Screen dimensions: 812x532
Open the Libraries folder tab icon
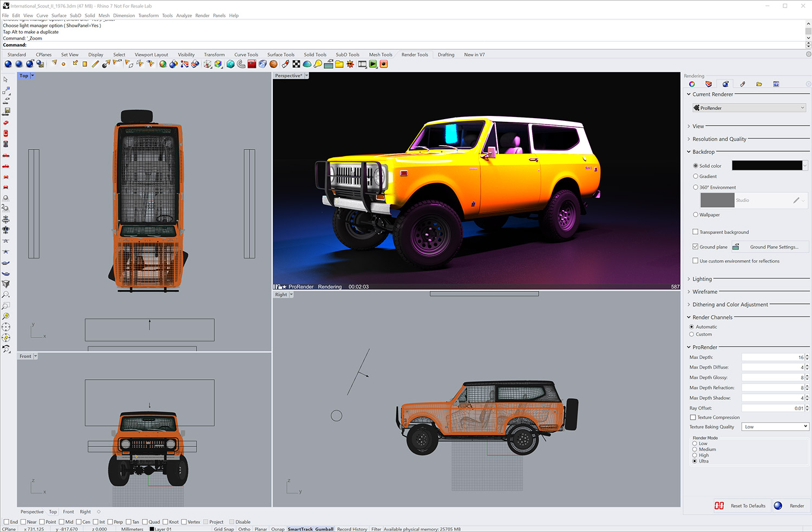759,84
